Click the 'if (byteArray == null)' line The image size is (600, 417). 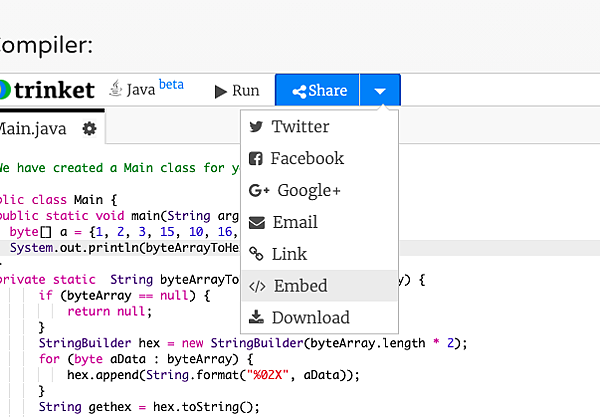(x=124, y=295)
